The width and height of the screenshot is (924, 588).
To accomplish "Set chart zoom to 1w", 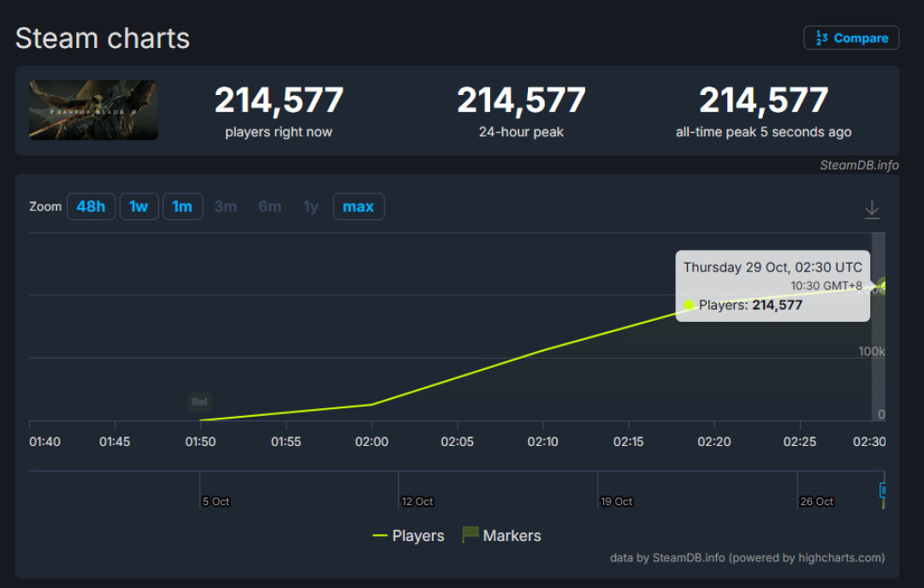I will coord(139,206).
